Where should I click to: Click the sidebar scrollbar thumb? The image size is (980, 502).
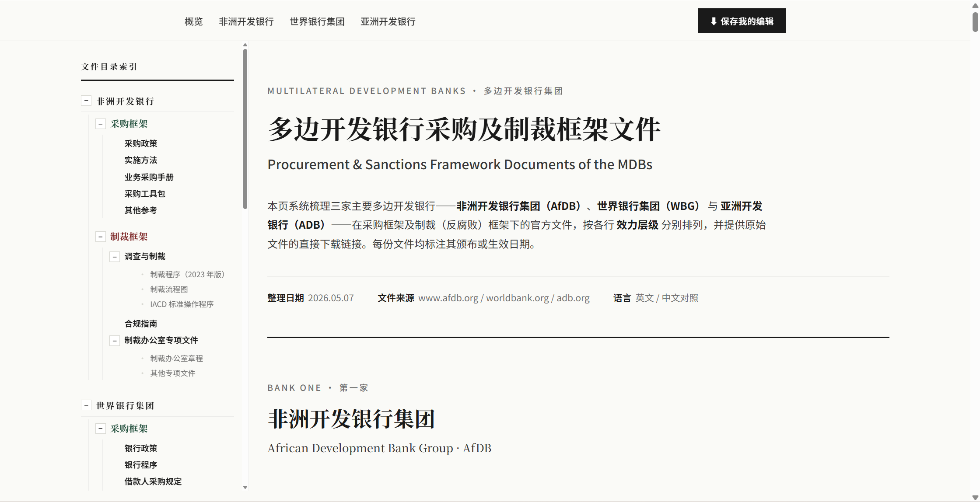[x=245, y=129]
